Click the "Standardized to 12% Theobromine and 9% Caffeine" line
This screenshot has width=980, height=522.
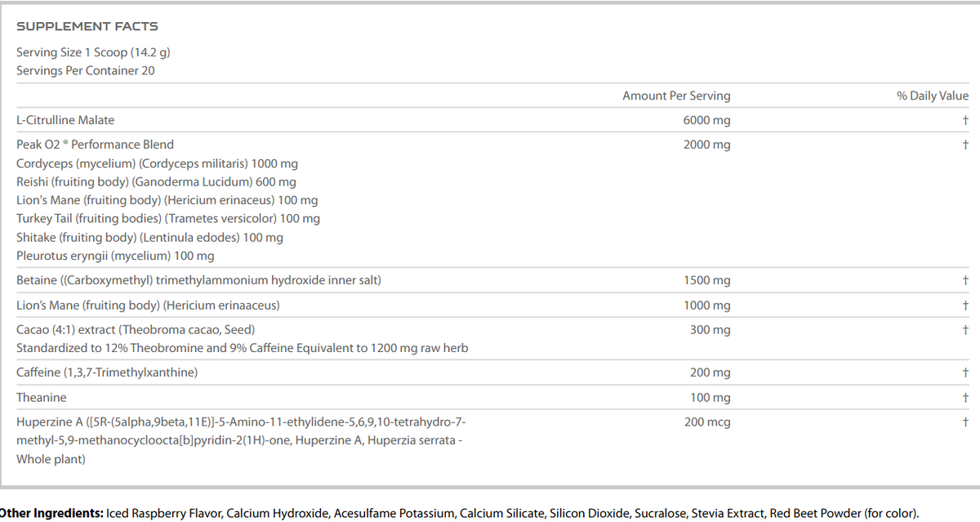click(x=242, y=348)
